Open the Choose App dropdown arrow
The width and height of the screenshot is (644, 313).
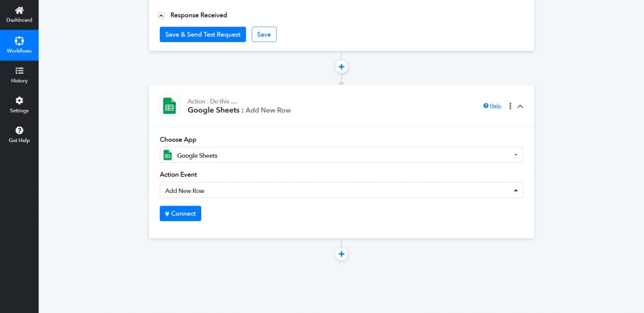click(x=515, y=155)
